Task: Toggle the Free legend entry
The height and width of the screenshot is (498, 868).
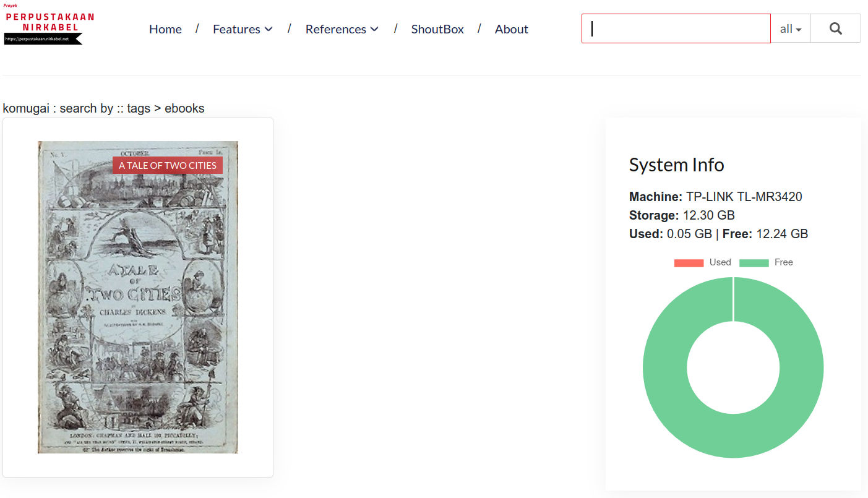Action: coord(766,262)
